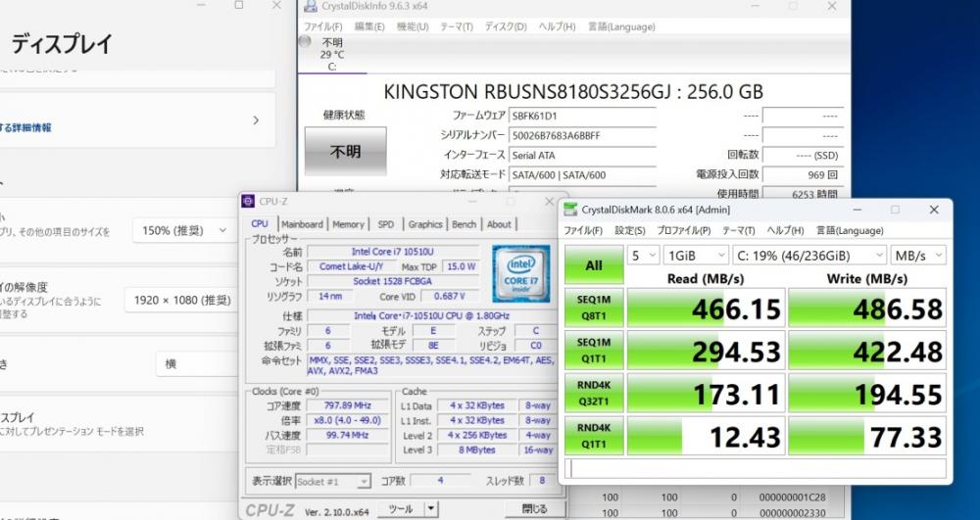Viewport: 980px width, 520px height.
Task: Open the 1GiB test size dropdown
Action: (696, 256)
